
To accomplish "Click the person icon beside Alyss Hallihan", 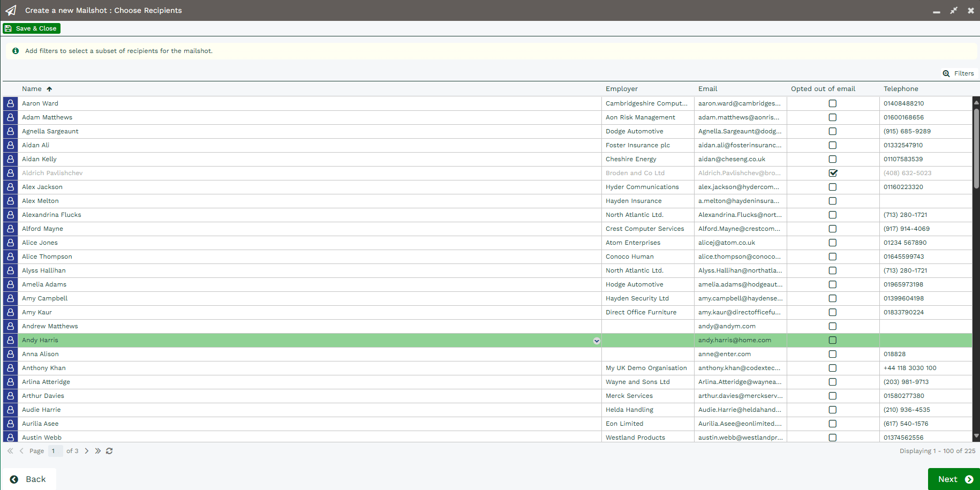I will [10, 270].
